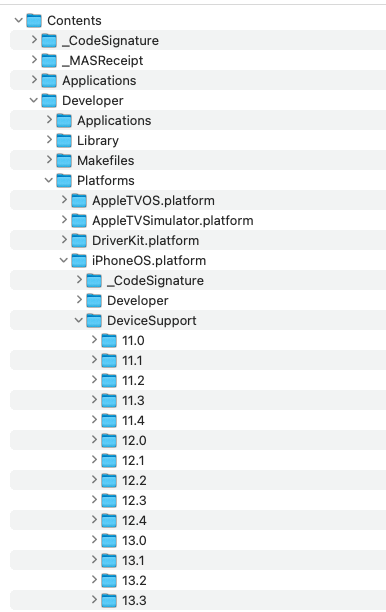Click the 'Platforms' folder name
The height and width of the screenshot is (612, 386).
[106, 180]
